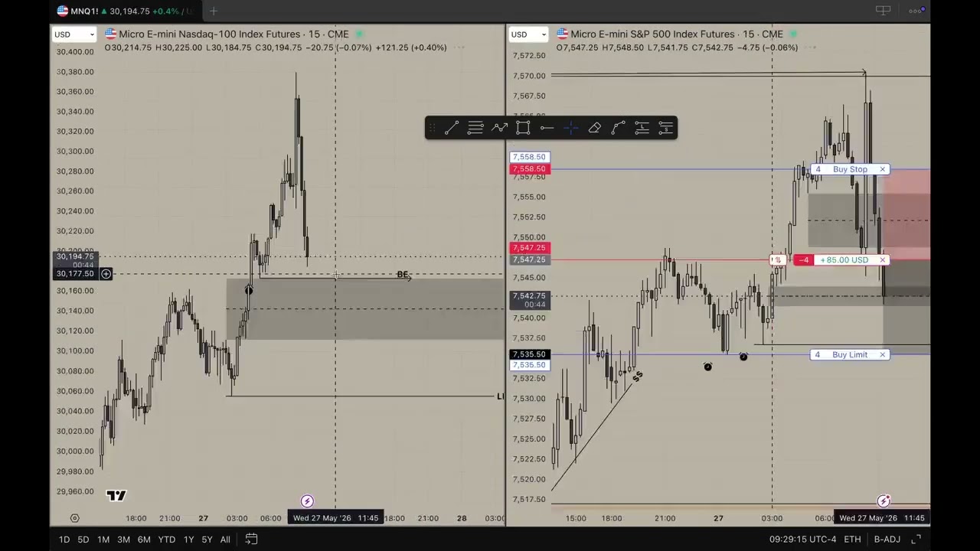Select the rectangle drawing tool
The width and height of the screenshot is (980, 551).
pos(523,128)
